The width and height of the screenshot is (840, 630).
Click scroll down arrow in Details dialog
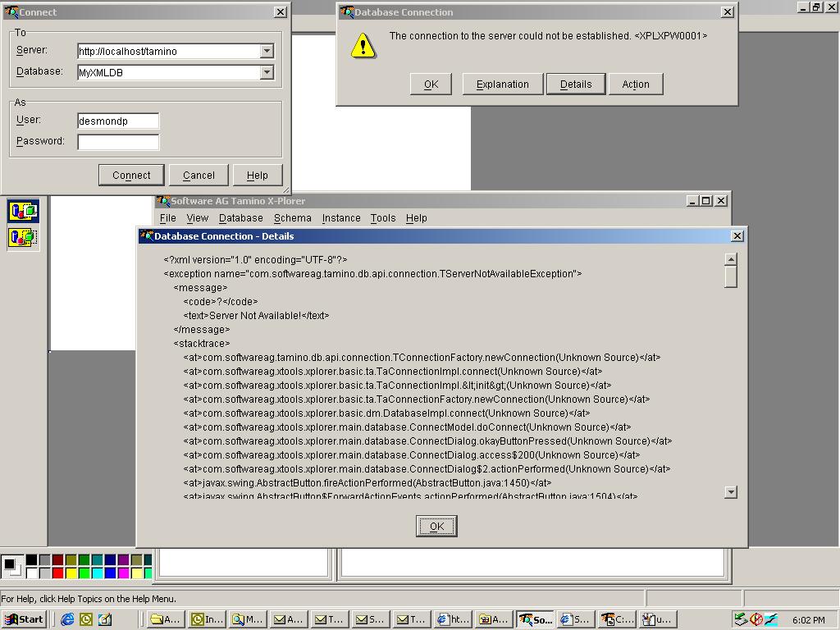click(x=731, y=492)
